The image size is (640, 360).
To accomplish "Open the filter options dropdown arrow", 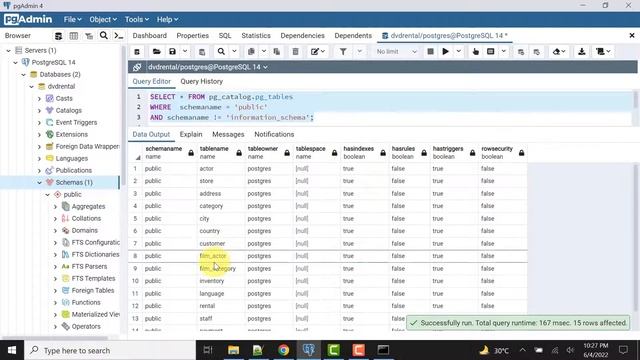I will 360,51.
